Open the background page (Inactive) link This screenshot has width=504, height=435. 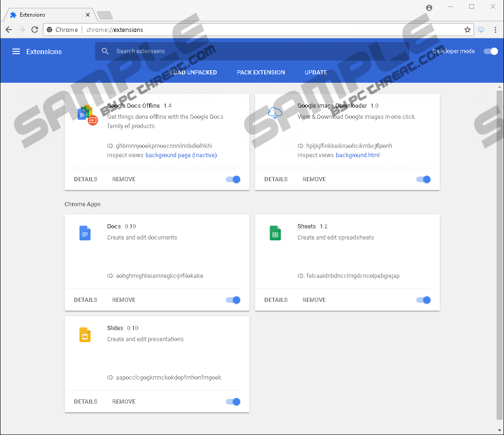pos(181,155)
